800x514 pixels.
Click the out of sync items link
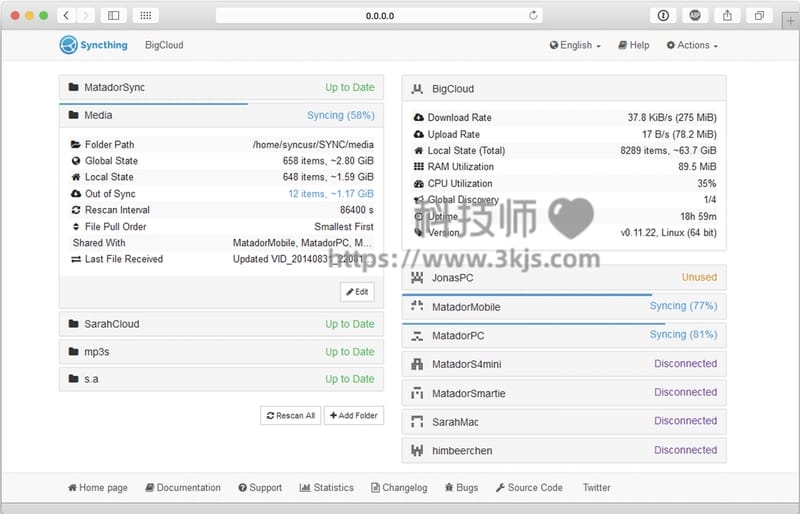coord(331,193)
